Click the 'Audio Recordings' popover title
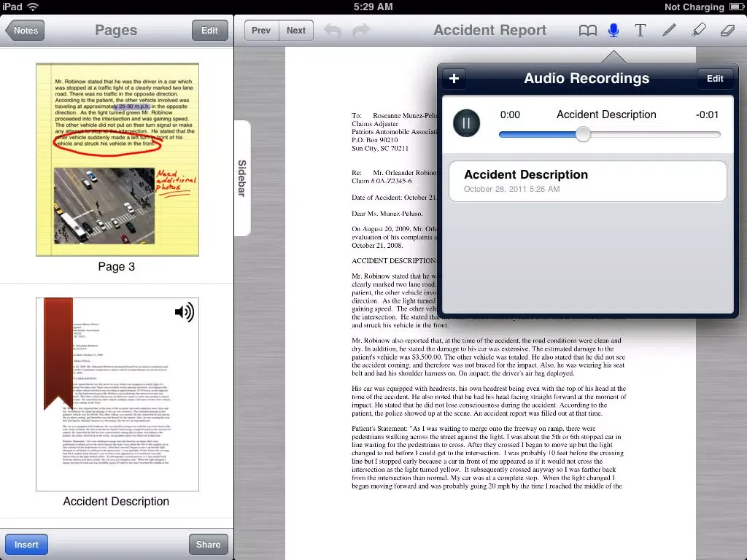Screen dimensions: 747x560 pyautogui.click(x=587, y=78)
